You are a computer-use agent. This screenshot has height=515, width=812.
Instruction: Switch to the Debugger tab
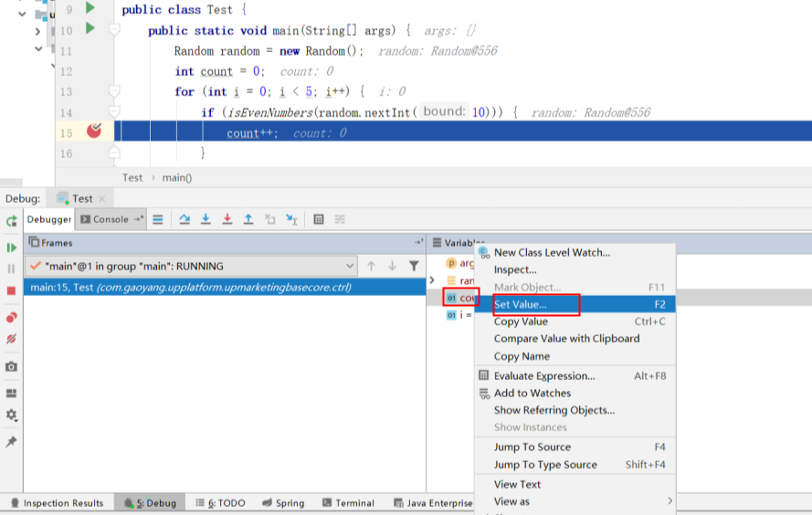click(x=49, y=219)
